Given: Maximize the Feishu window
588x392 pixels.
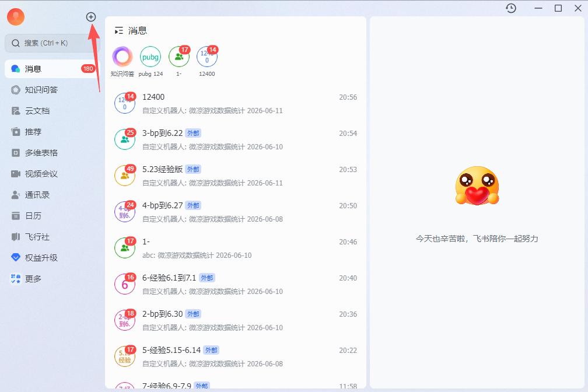Looking at the screenshot, I should click(558, 8).
